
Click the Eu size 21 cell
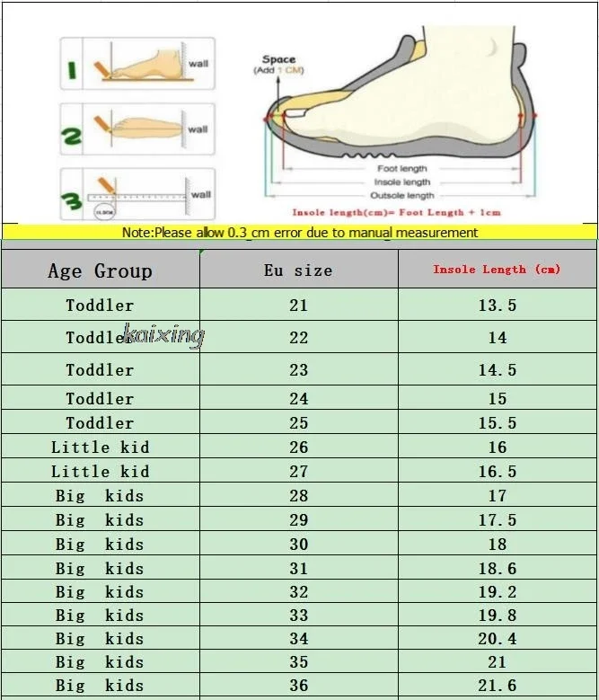299,305
